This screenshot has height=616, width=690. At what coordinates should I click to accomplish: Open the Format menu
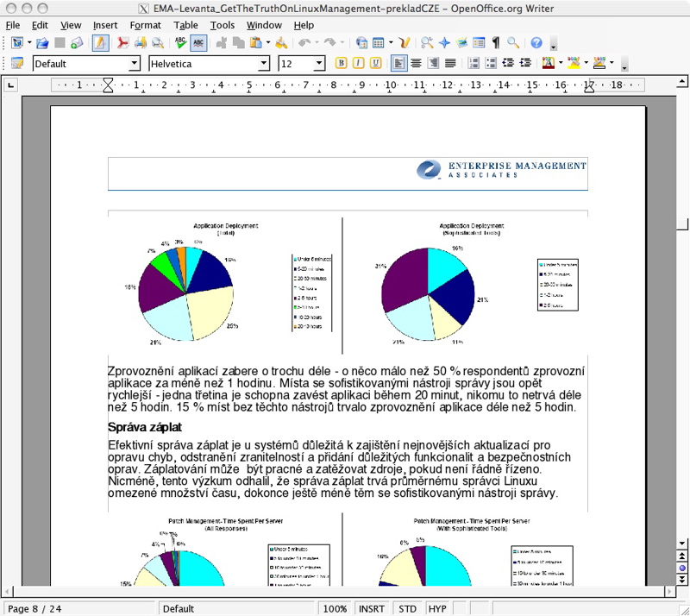coord(145,26)
